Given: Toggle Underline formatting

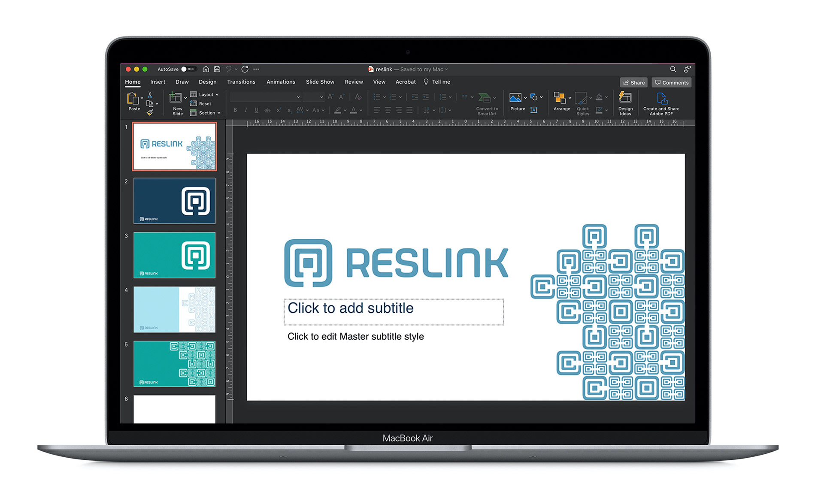Looking at the screenshot, I should point(256,110).
